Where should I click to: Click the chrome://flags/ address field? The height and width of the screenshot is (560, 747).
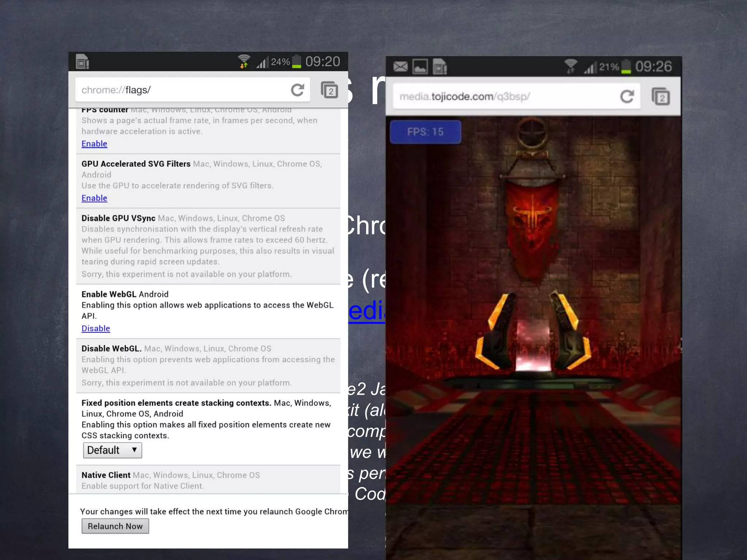[x=193, y=90]
